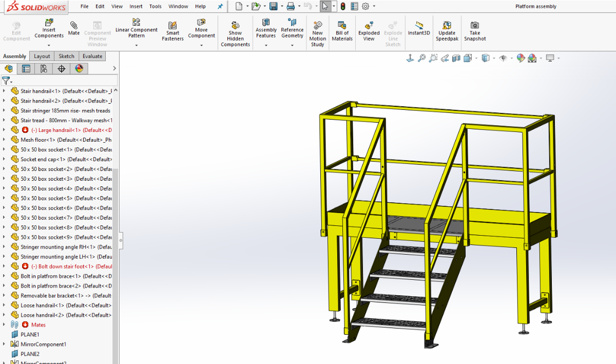Click Zoom to Fit in view toolbar
The width and height of the screenshot is (616, 364).
coord(421,59)
